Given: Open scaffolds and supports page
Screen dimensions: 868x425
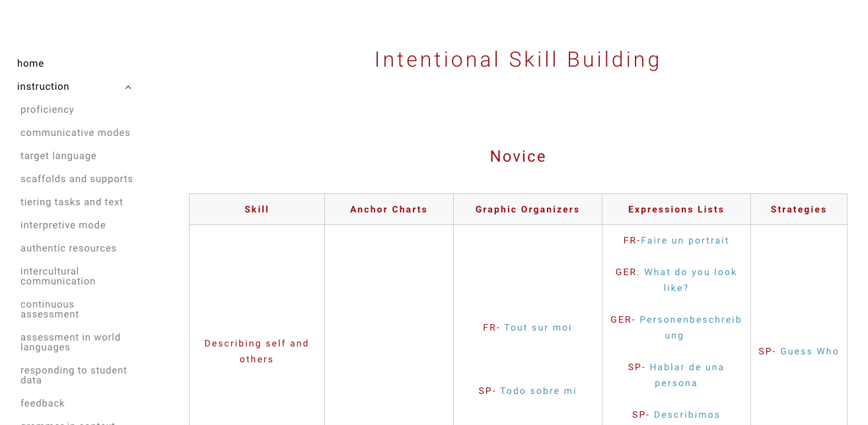Looking at the screenshot, I should coord(77,179).
